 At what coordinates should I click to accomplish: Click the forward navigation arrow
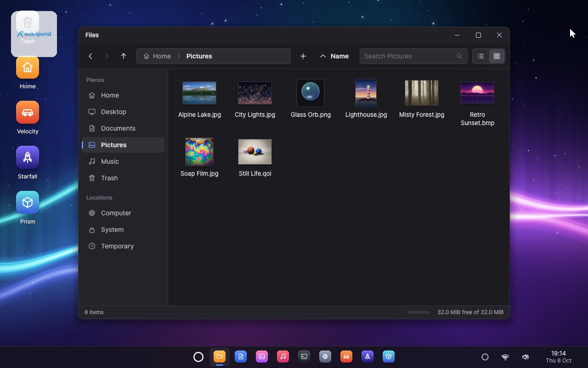(107, 56)
